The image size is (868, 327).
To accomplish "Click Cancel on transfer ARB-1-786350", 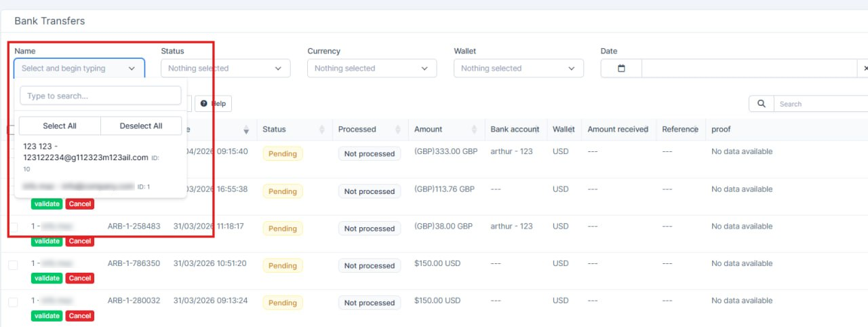I will pyautogui.click(x=79, y=278).
